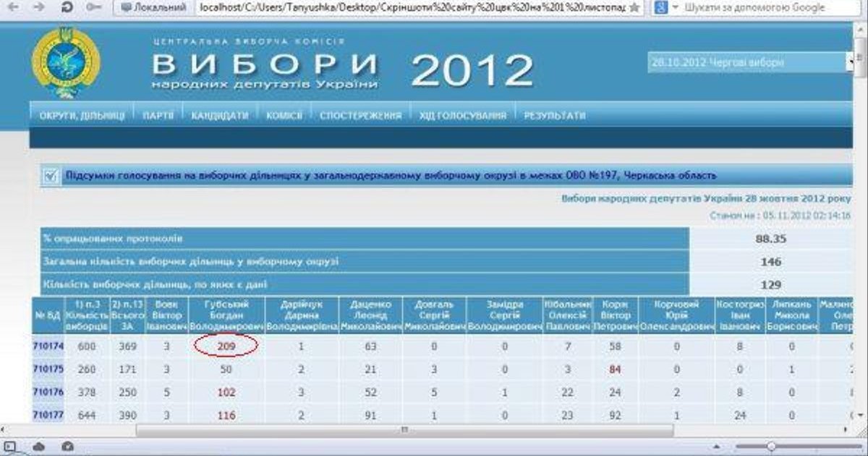
Task: Open the КАНДИДАТИ menu item
Action: pyautogui.click(x=219, y=116)
